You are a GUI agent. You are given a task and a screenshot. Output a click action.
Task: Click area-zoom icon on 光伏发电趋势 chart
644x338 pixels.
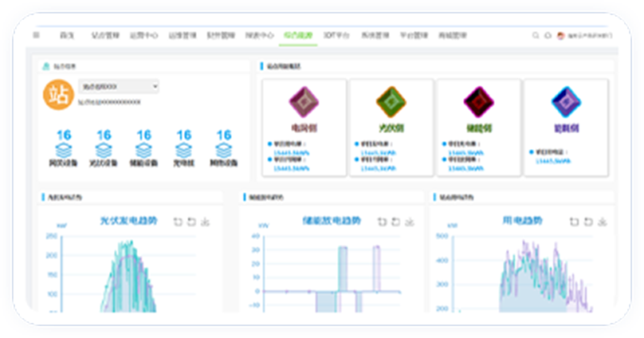point(178,222)
